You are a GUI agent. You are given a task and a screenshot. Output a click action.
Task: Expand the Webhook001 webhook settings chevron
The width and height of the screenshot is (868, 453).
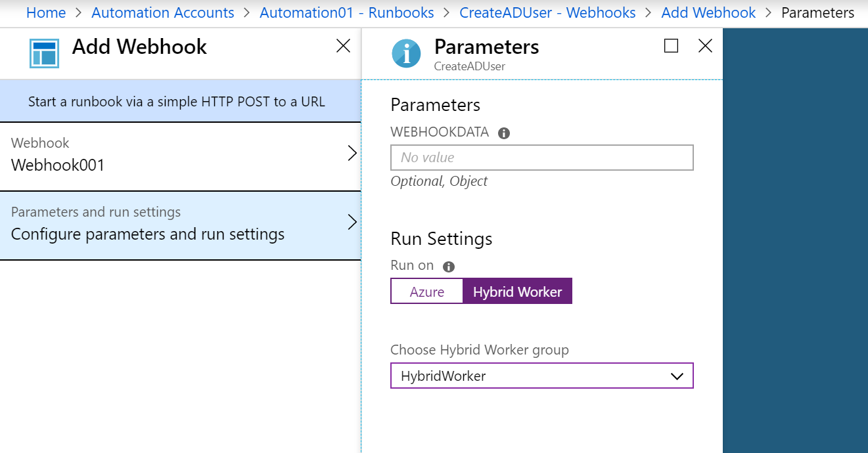click(352, 154)
